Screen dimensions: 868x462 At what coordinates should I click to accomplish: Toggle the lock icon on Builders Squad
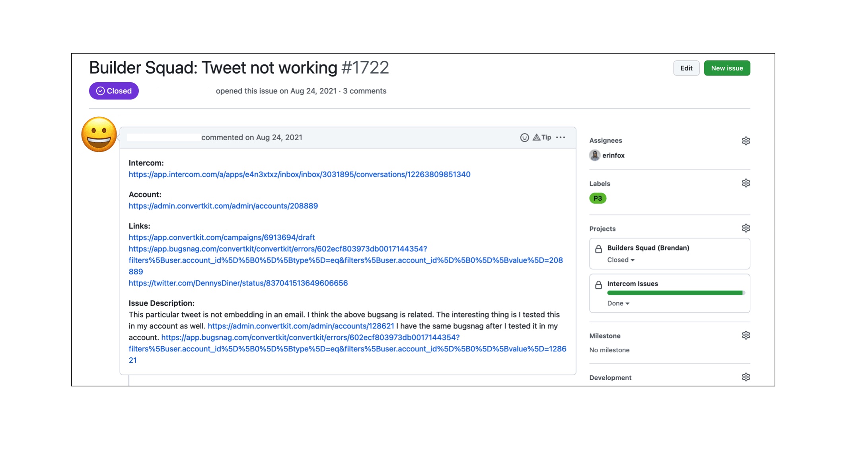[x=599, y=247]
